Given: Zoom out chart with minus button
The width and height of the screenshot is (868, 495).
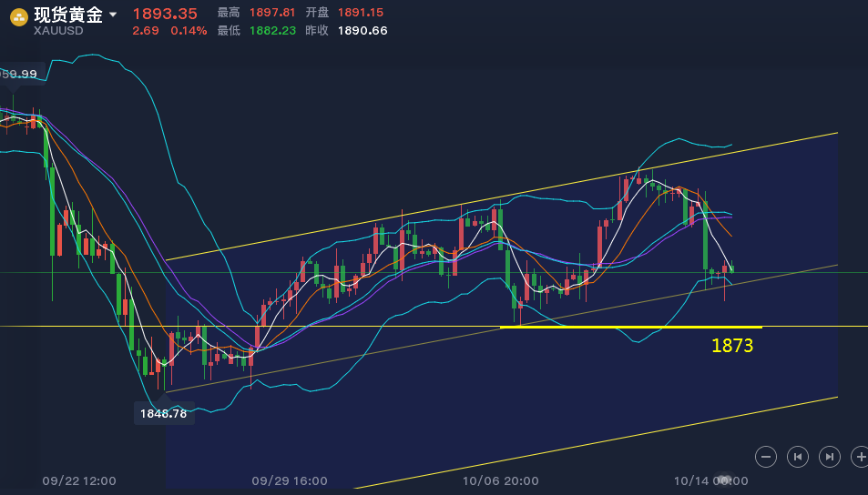Looking at the screenshot, I should pyautogui.click(x=766, y=457).
